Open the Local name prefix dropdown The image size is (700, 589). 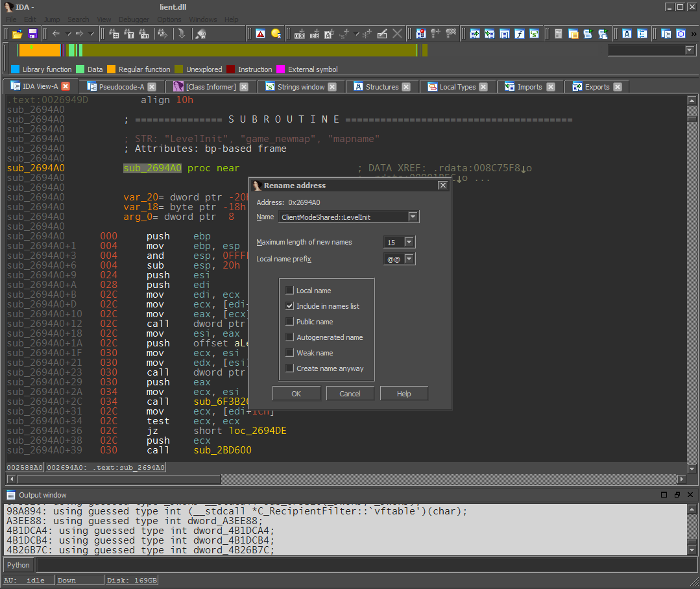click(409, 259)
